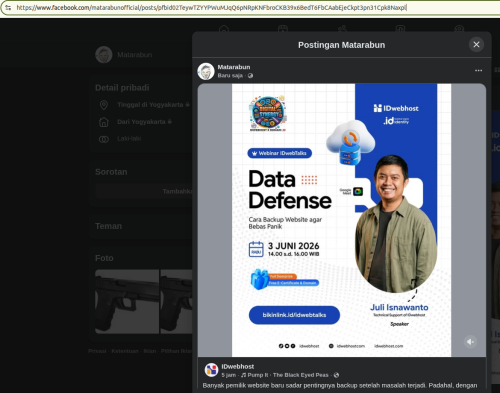Click Matarabun's profile picture in the background page
This screenshot has width=500, height=393.
tap(104, 55)
